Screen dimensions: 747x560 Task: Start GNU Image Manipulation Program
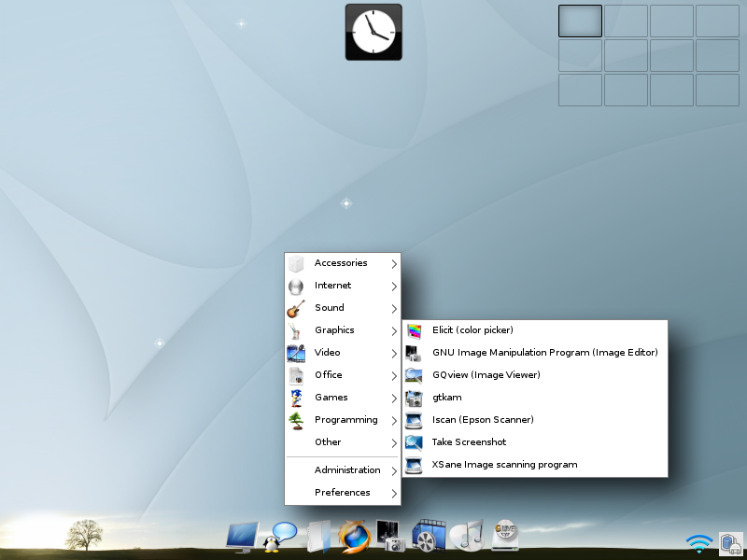tap(534, 353)
